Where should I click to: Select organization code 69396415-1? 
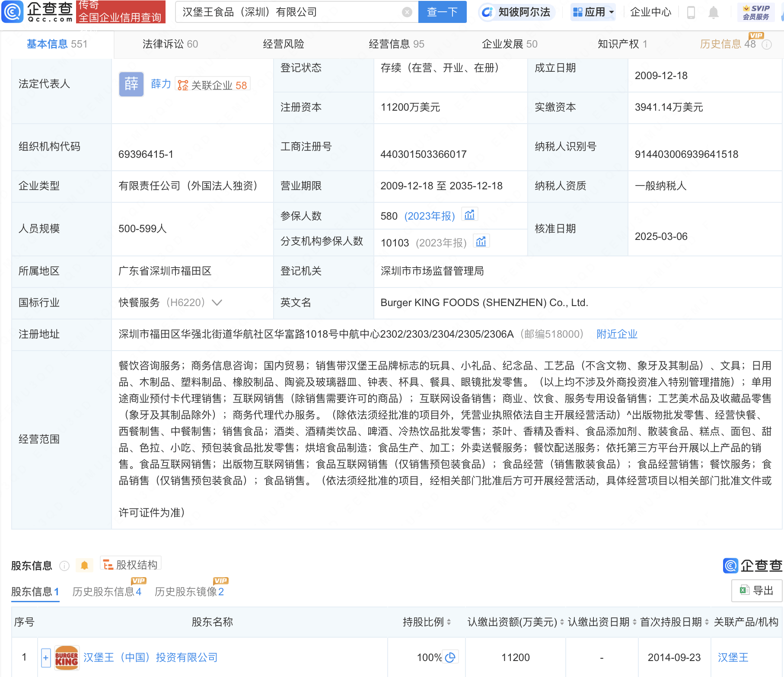[x=146, y=154]
